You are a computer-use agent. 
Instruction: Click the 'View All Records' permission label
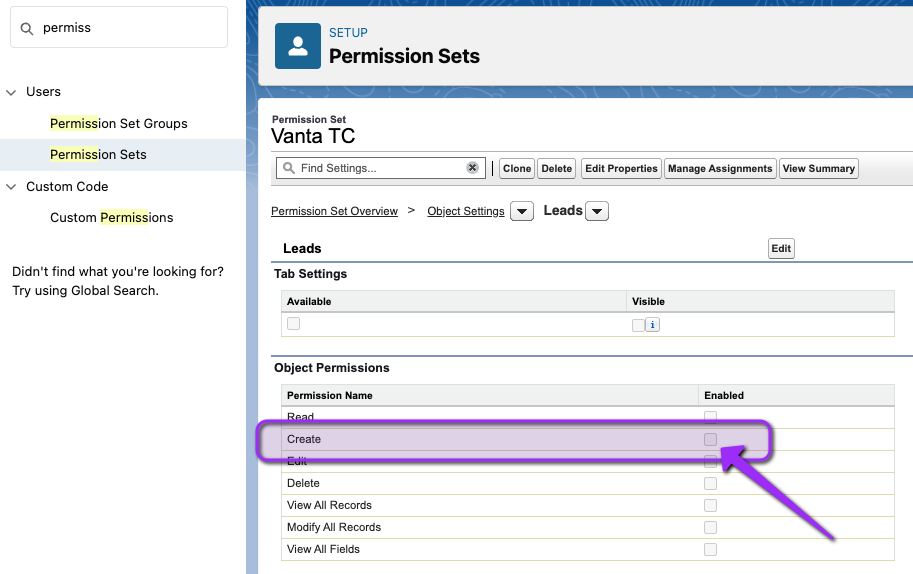pyautogui.click(x=329, y=505)
